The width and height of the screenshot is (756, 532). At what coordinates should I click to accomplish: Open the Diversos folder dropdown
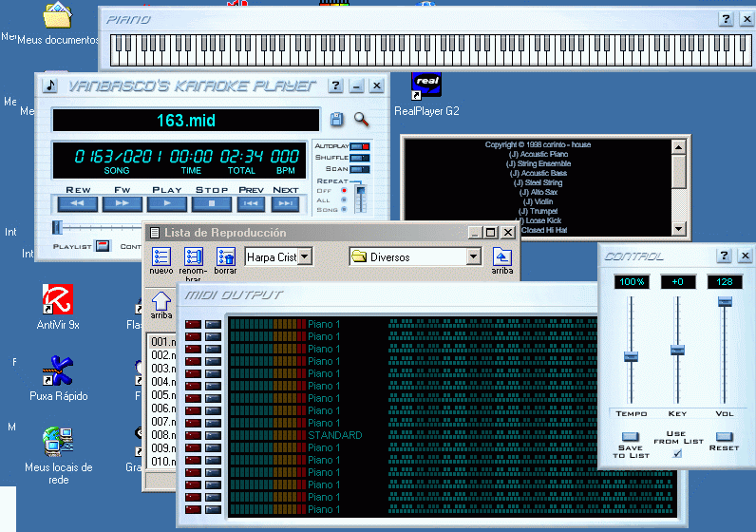coord(474,256)
